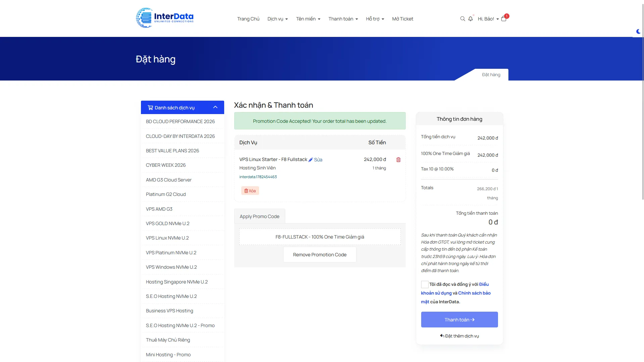644x362 pixels.
Task: Expand the Dịch vụ dropdown menu
Action: click(x=278, y=19)
